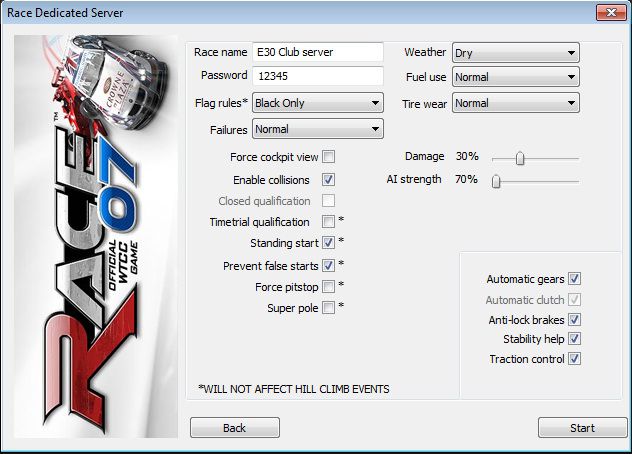Viewport: 632px width, 454px height.
Task: Tick the Timetrial qualification checkbox
Action: click(x=328, y=221)
